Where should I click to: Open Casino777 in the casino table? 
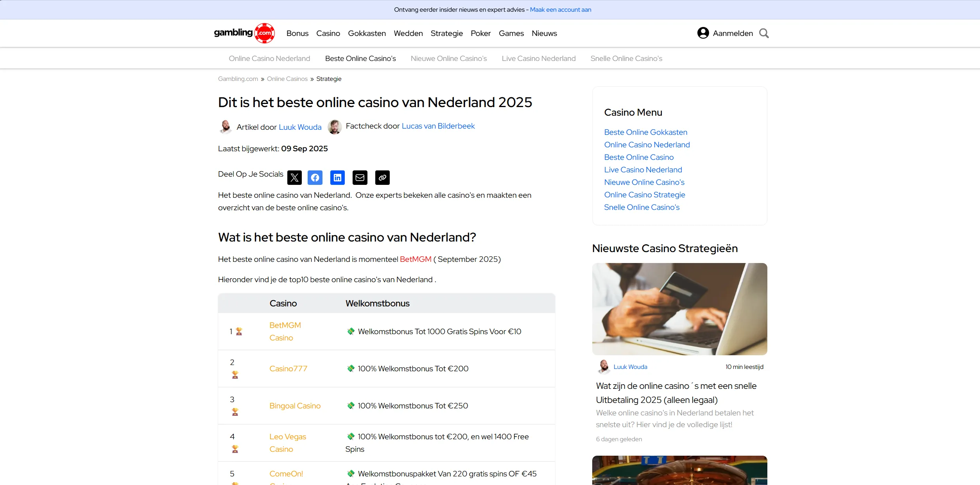[x=288, y=369]
